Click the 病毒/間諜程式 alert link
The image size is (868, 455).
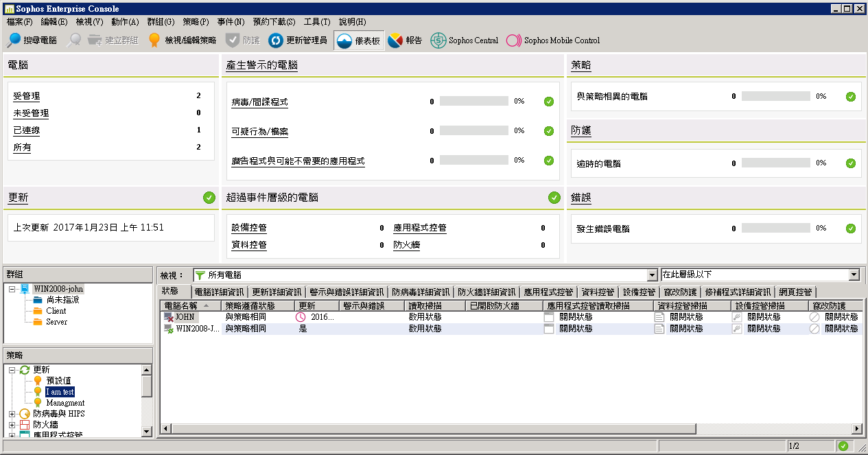(x=259, y=102)
